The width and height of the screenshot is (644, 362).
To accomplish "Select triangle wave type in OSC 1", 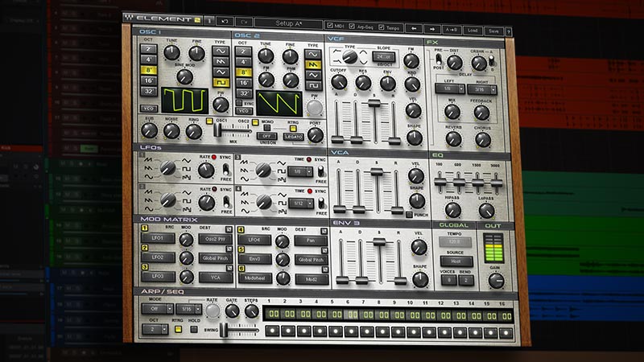I will point(221,72).
